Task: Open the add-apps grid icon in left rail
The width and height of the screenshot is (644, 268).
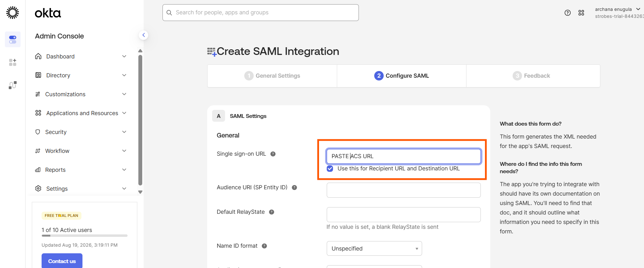Action: [x=13, y=62]
